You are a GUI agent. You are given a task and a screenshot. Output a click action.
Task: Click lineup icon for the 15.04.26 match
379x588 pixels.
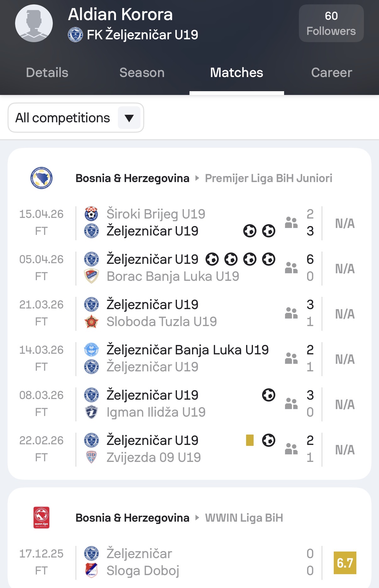point(291,223)
